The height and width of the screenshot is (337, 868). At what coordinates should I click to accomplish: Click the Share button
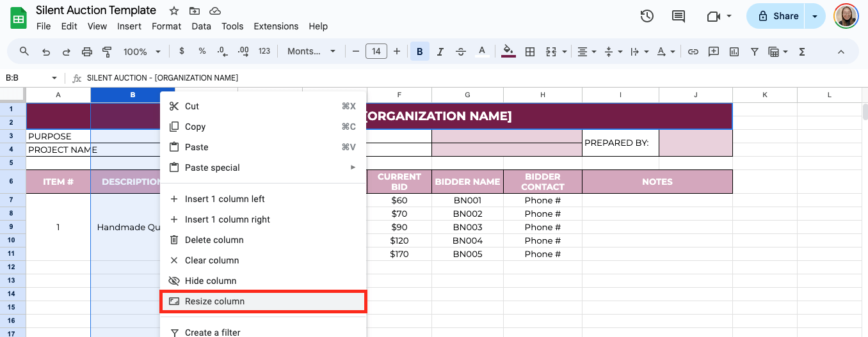coord(777,16)
